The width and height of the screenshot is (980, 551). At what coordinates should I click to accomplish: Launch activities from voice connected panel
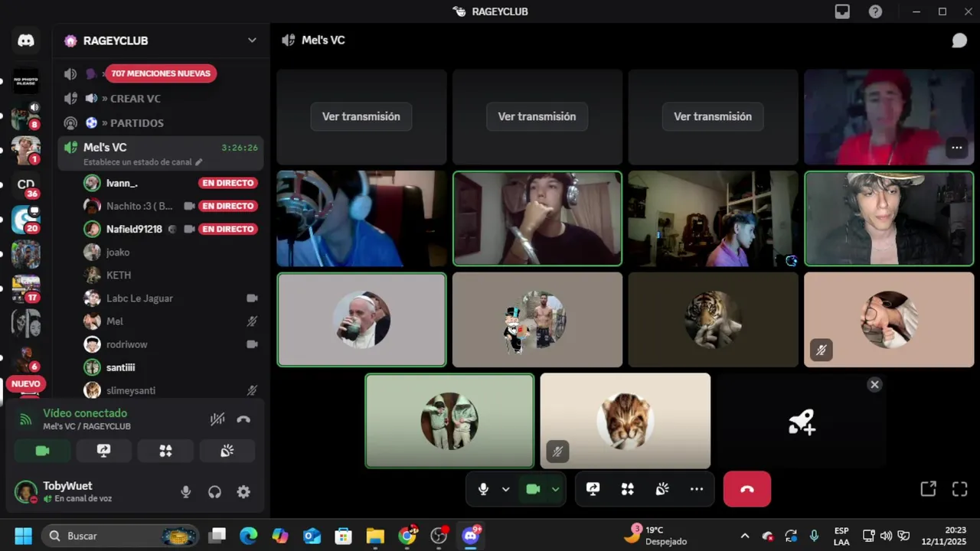165,451
